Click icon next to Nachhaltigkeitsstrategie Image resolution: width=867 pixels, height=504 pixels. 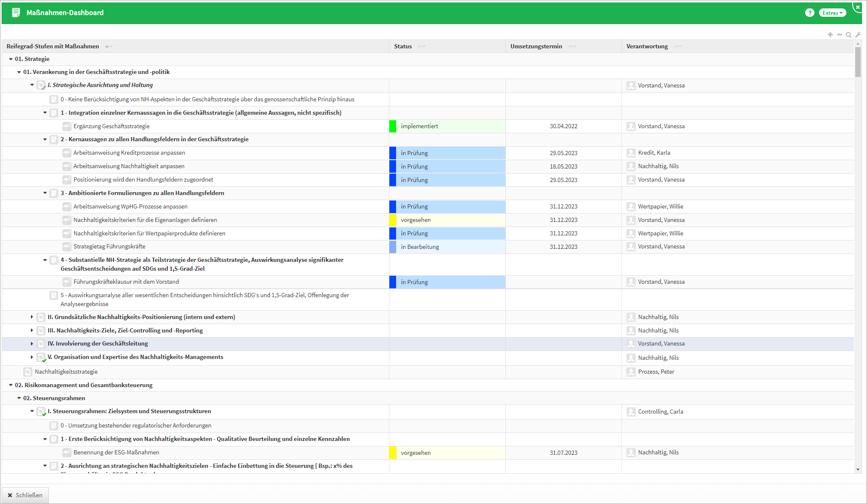click(28, 372)
